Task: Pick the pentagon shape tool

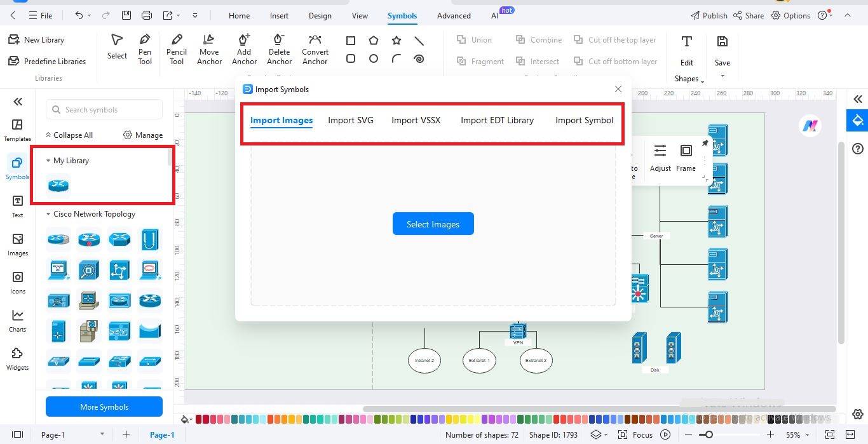Action: 374,41
